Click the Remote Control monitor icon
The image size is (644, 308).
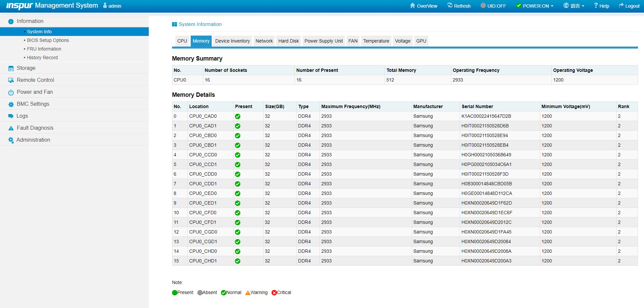point(11,80)
